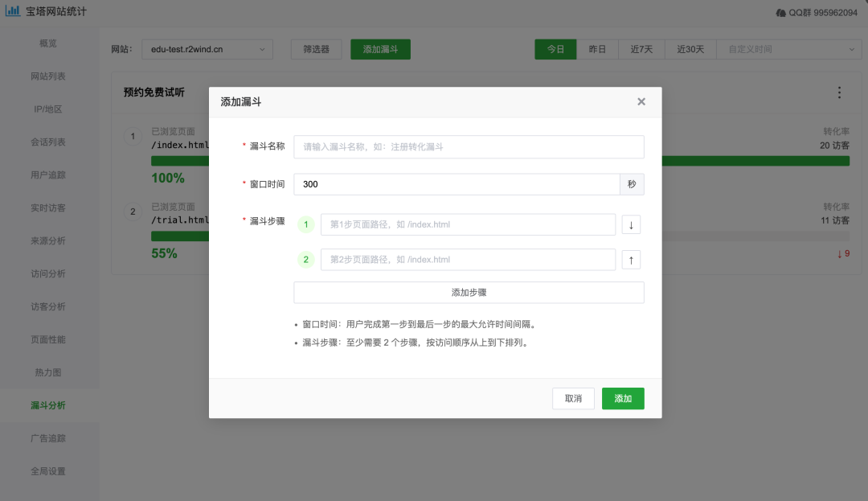Click the /trial.html step 2 path

tap(180, 220)
